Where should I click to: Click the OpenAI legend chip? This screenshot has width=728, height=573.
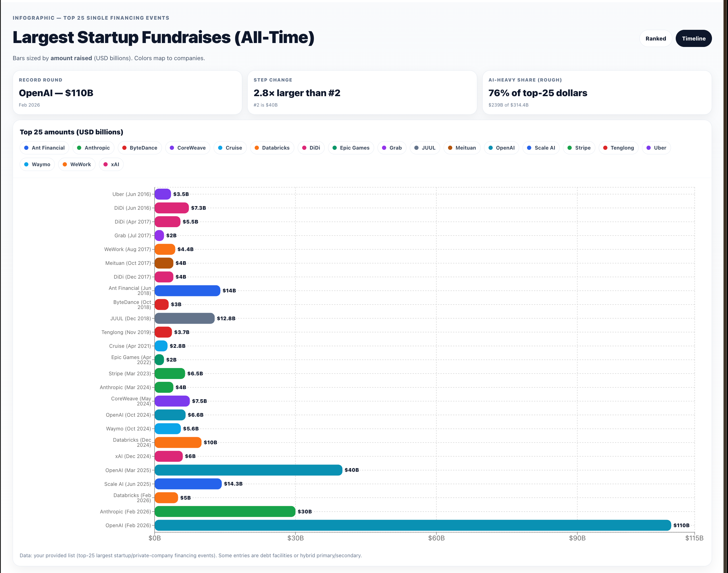(x=501, y=148)
